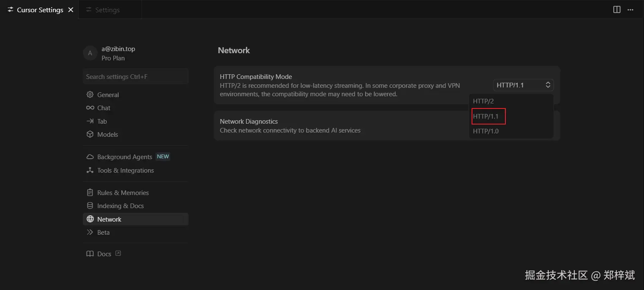Open the HTTP Compatibility Mode dropdown
This screenshot has width=644, height=290.
click(x=523, y=85)
